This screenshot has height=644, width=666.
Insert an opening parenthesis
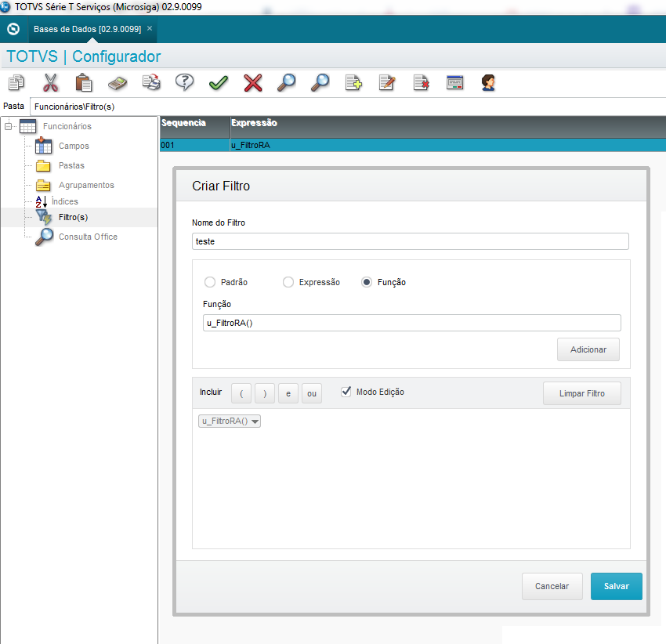pos(241,393)
